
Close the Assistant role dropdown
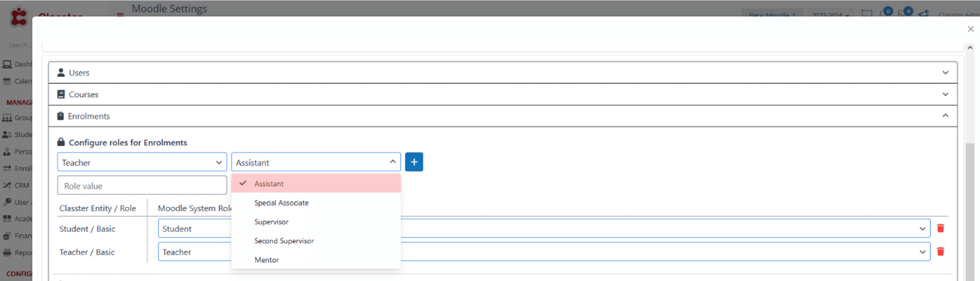(316, 162)
